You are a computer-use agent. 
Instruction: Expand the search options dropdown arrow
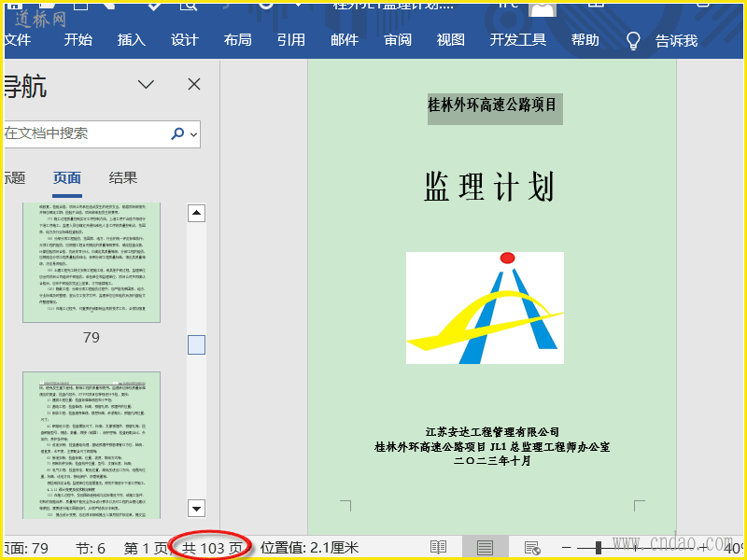194,134
